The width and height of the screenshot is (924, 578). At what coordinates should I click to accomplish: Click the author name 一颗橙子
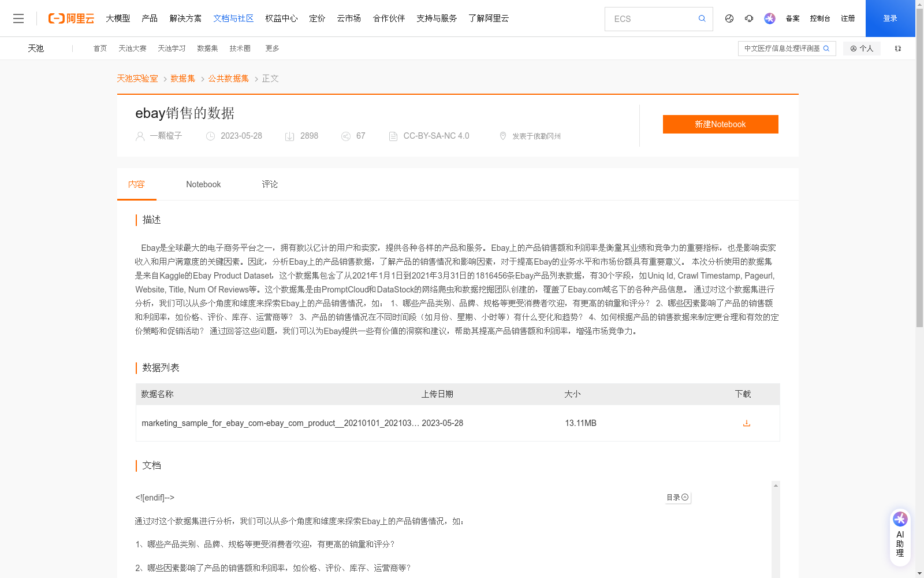166,136
